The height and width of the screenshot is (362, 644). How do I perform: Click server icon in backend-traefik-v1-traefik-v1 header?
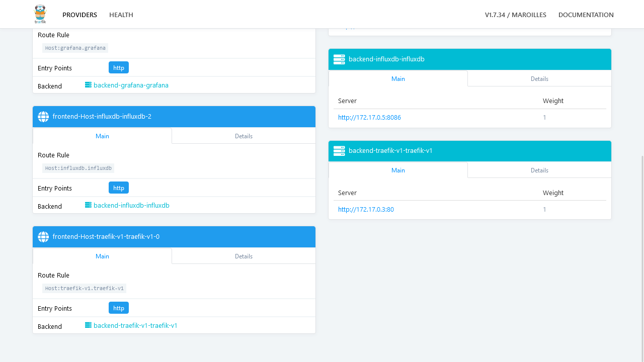pos(339,151)
